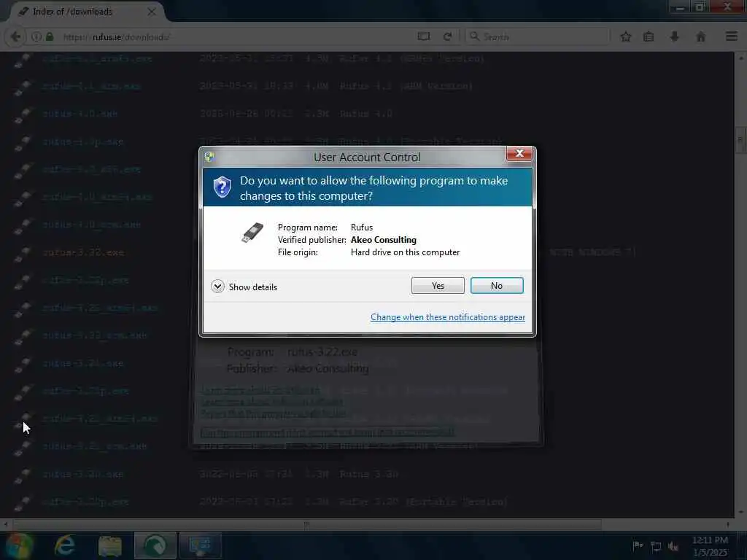Screen dimensions: 747x560
Task: Expand Show details in the UAC dialog
Action: [x=244, y=287]
